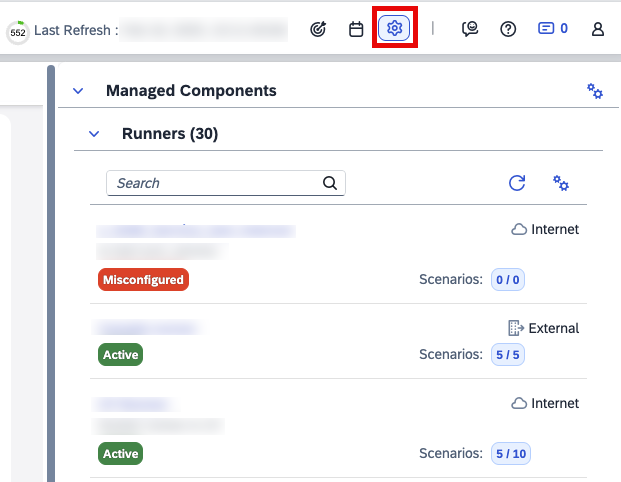Collapse the Runners (30) section
This screenshot has width=621, height=482.
[94, 133]
